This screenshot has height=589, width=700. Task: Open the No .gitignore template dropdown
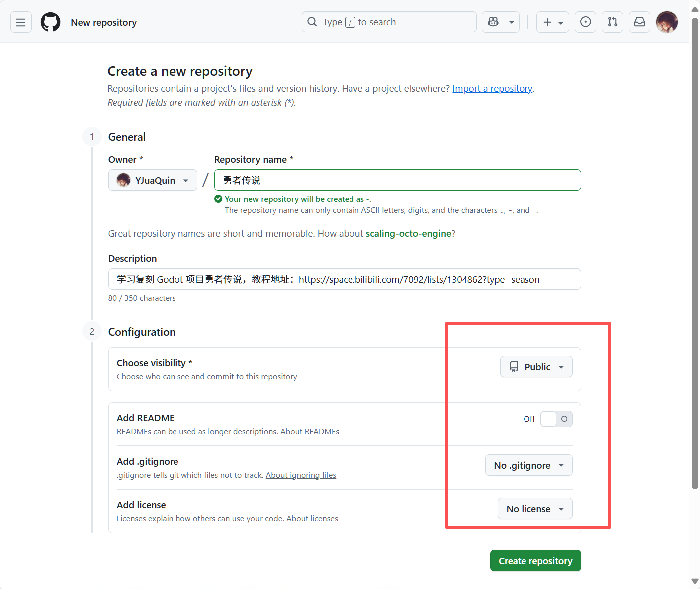[528, 465]
